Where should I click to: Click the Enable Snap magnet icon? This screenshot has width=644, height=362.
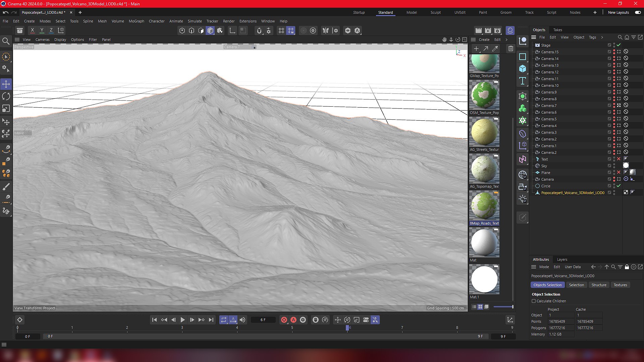(x=259, y=31)
